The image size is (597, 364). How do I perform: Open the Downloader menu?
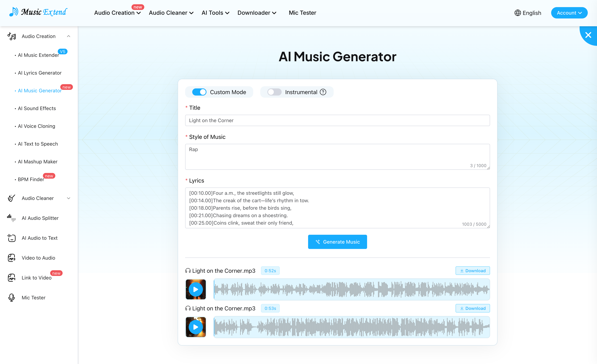[257, 13]
